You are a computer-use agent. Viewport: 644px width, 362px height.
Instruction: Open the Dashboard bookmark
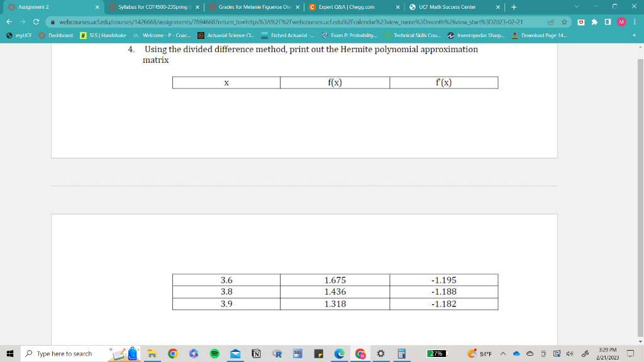coord(55,35)
